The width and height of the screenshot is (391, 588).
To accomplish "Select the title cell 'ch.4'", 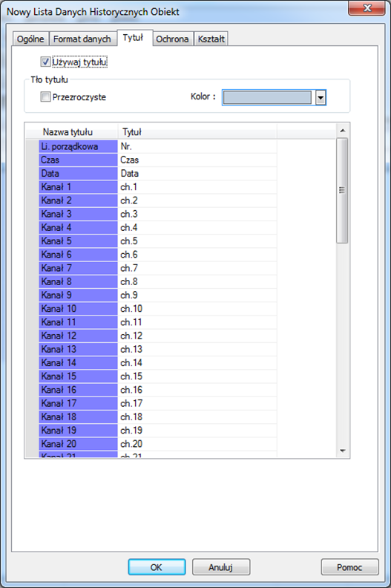I will [x=197, y=227].
